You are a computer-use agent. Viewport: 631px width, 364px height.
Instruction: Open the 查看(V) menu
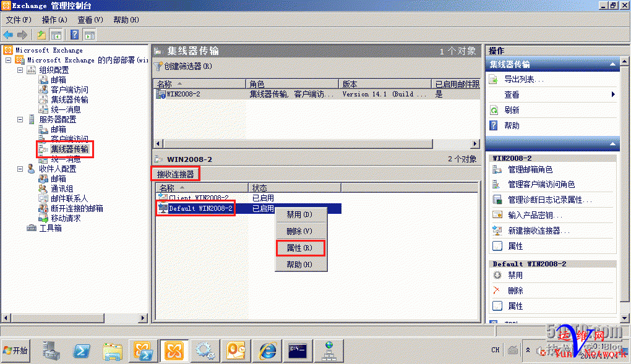point(90,20)
